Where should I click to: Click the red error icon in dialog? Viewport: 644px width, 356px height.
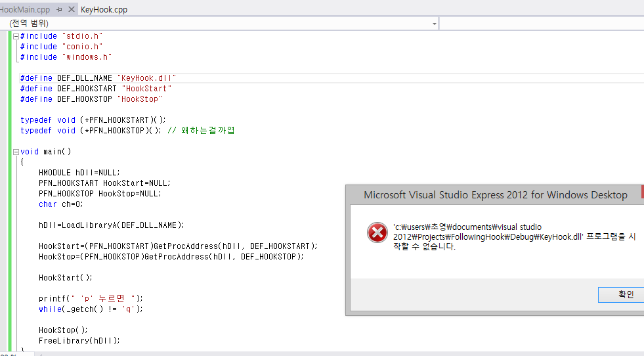[377, 233]
